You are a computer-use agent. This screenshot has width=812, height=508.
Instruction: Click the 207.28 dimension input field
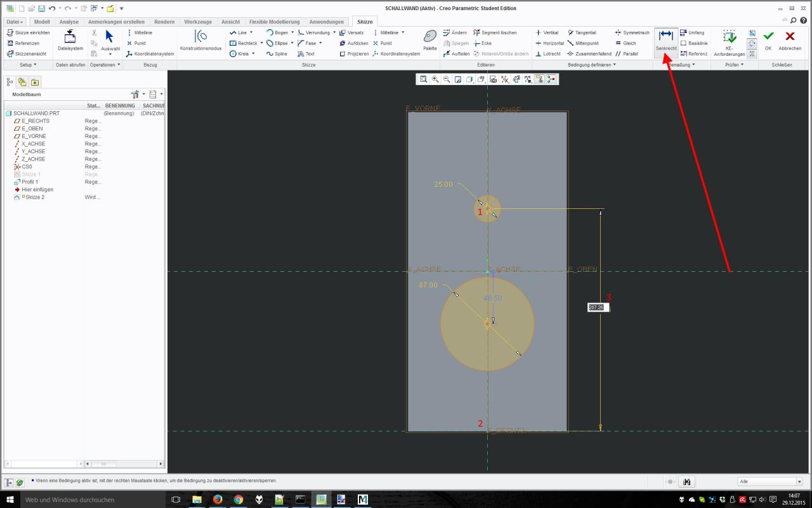click(597, 307)
